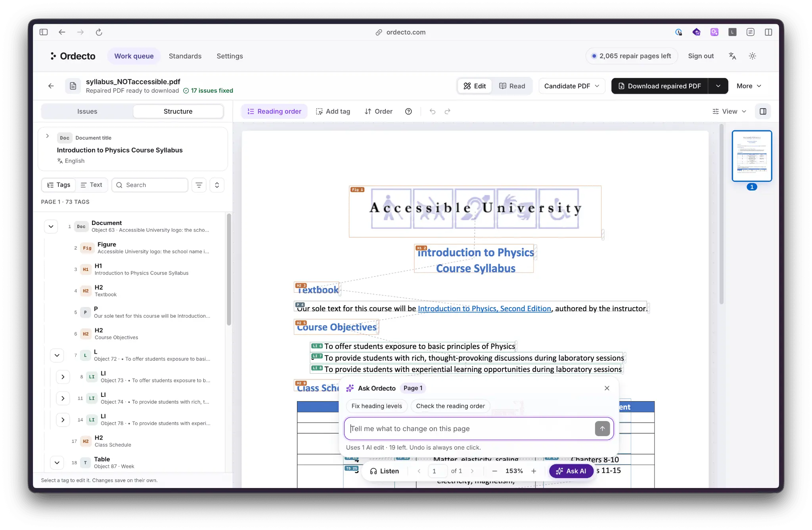Expand the LI Object 73 item
This screenshot has width=812, height=530.
click(63, 377)
